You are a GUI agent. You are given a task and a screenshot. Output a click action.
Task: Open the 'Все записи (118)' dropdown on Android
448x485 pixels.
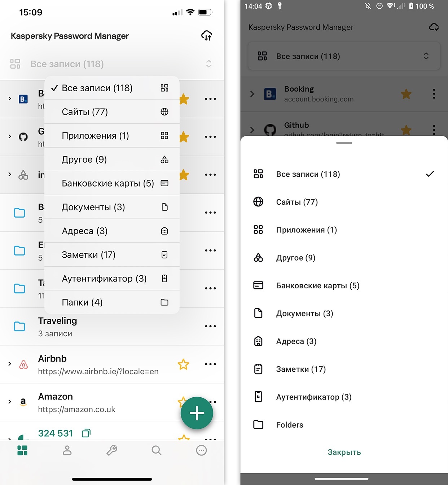344,56
